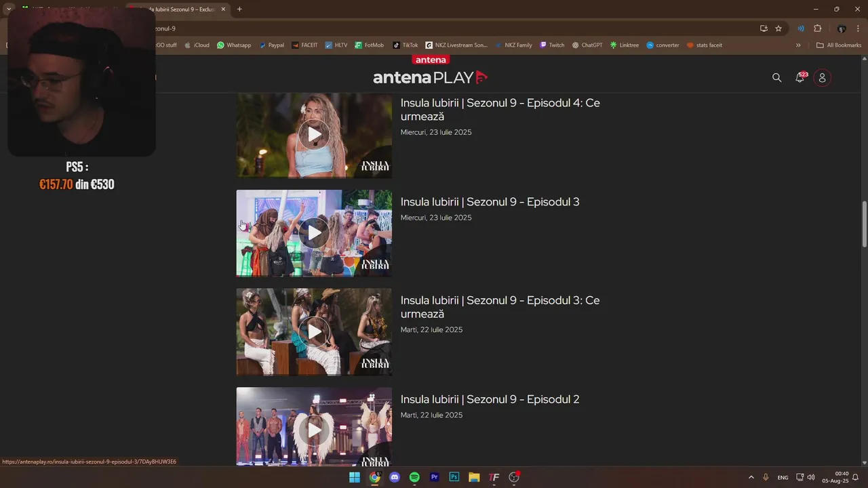Open the title link for Episodul 3: Ce urmează
The image size is (868, 488).
(x=500, y=307)
